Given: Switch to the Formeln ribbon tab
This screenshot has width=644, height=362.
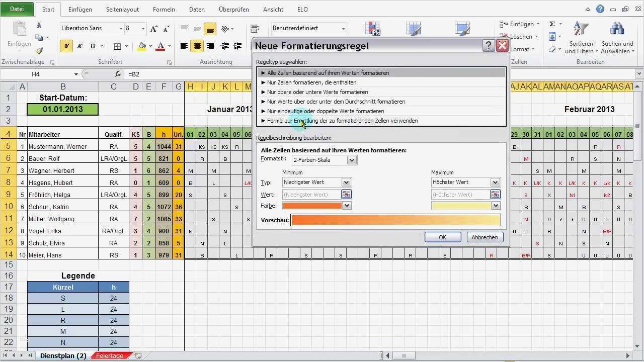Looking at the screenshot, I should [x=164, y=9].
